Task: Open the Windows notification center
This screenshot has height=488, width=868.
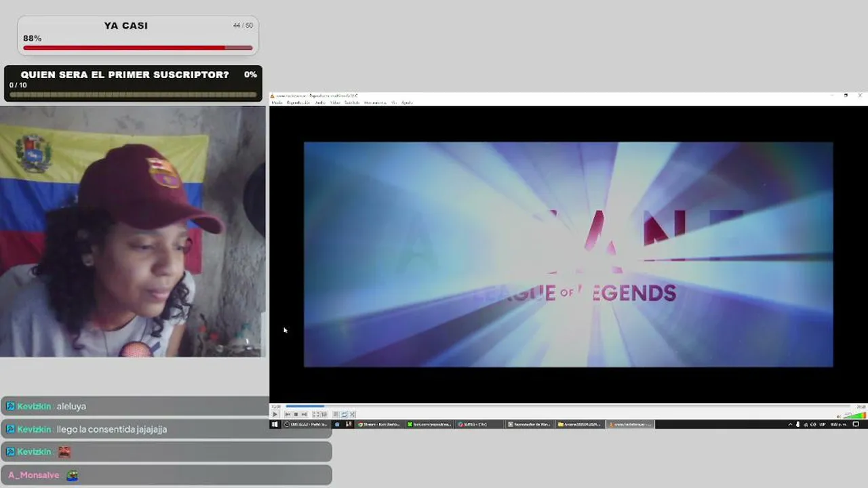Action: click(856, 424)
